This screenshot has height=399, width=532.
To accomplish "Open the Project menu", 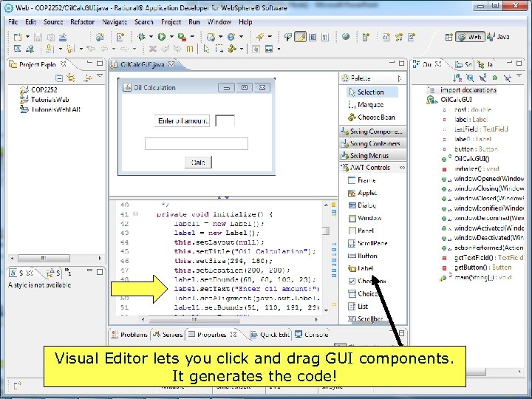I will pyautogui.click(x=171, y=22).
